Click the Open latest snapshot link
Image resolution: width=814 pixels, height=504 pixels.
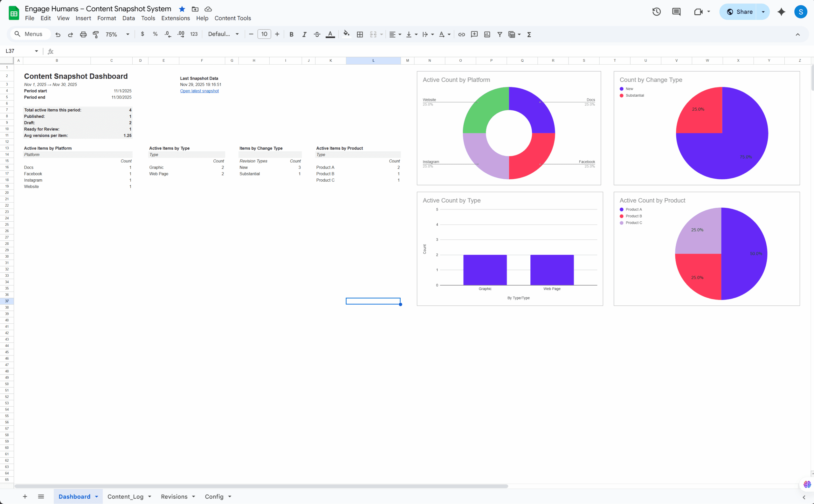point(199,91)
